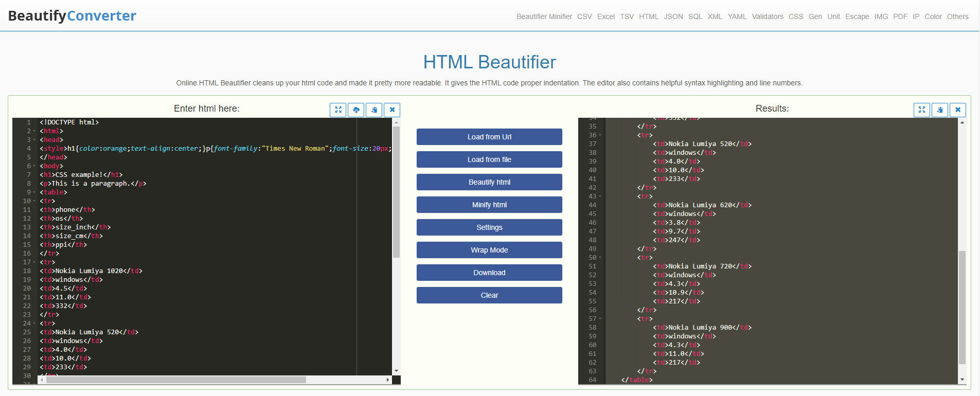Click the Beautify html button
This screenshot has height=396, width=980.
click(489, 182)
